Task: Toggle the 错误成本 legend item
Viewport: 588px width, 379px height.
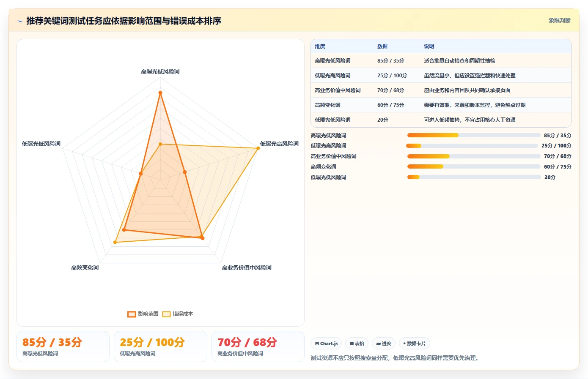Action: (x=178, y=314)
